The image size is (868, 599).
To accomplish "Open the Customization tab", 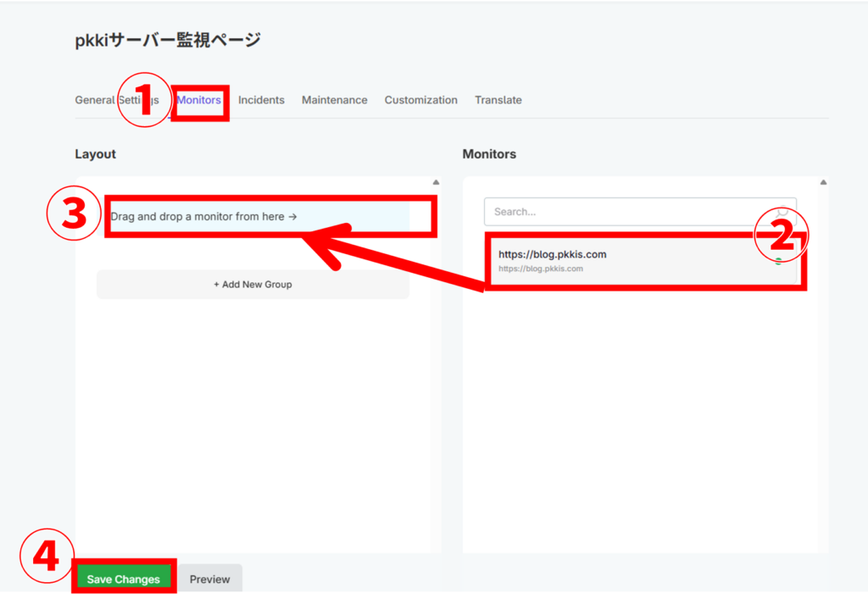I will [420, 99].
